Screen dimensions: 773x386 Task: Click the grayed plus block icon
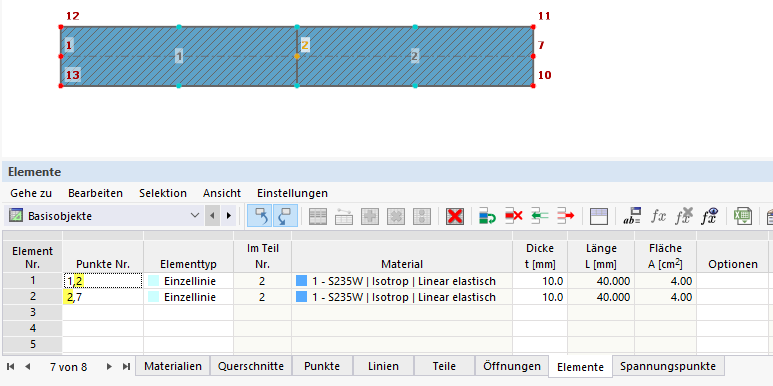click(x=370, y=216)
